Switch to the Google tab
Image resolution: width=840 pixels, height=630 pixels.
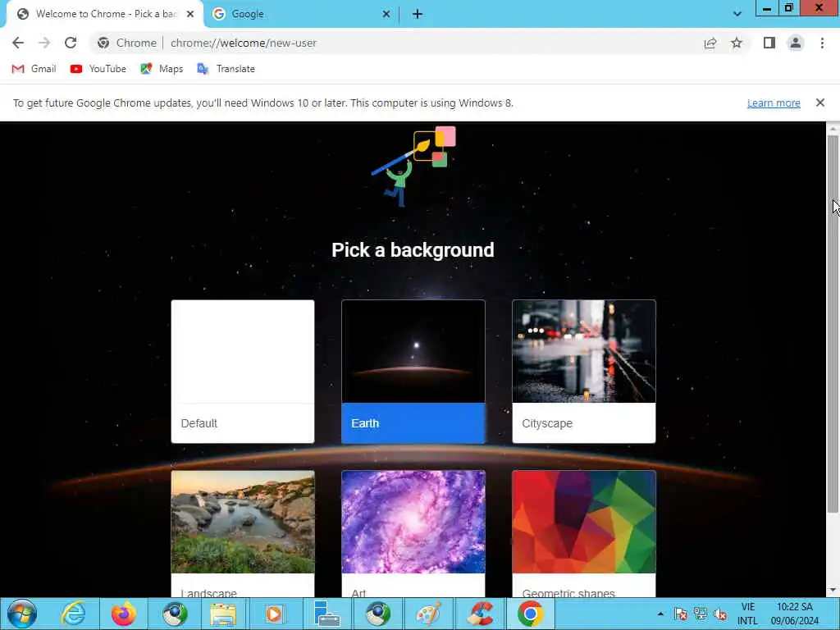click(302, 14)
